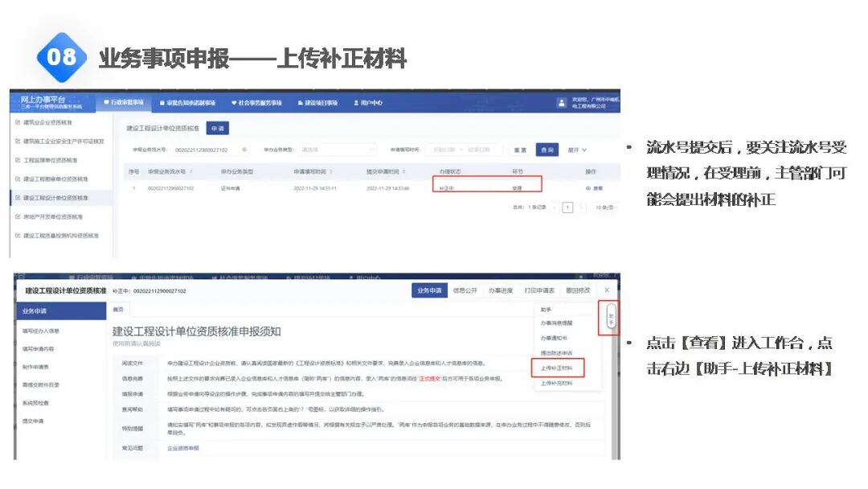Image resolution: width=868 pixels, height=489 pixels.
Task: Open the user avatar menu at top right
Action: [x=562, y=101]
